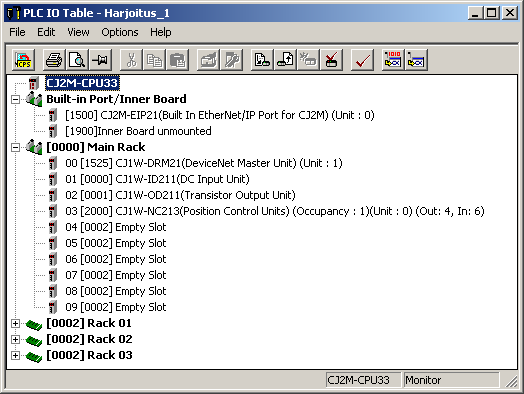The width and height of the screenshot is (524, 394).
Task: Click the Main Rack icon
Action: pos(34,147)
